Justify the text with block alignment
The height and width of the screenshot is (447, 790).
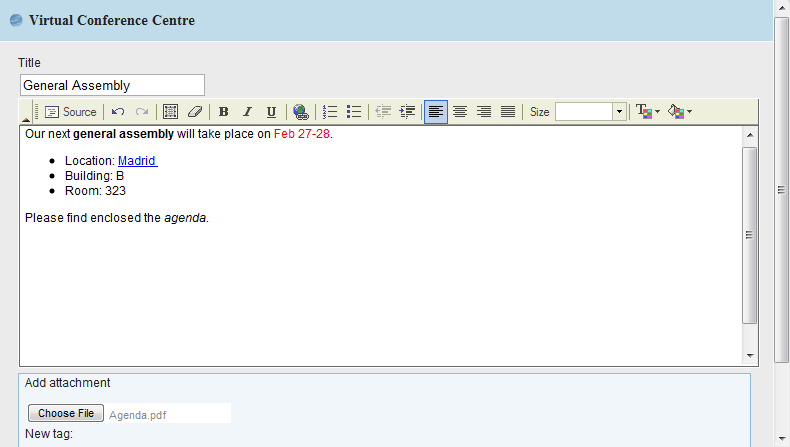click(508, 112)
